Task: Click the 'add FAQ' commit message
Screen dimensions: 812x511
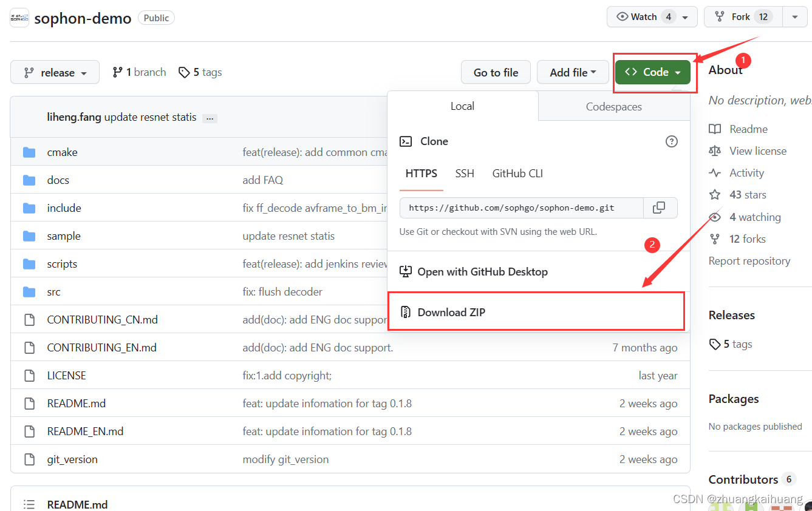Action: point(263,180)
